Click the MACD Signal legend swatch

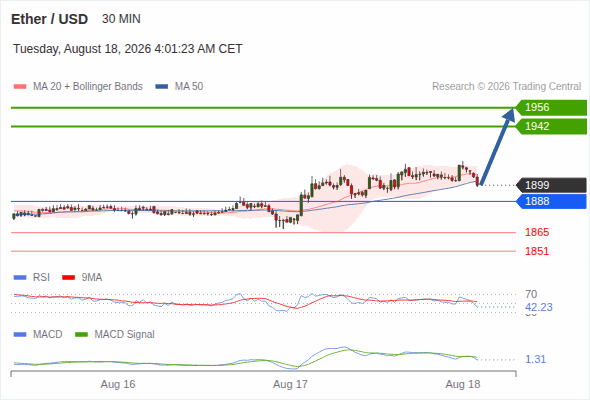tap(81, 335)
